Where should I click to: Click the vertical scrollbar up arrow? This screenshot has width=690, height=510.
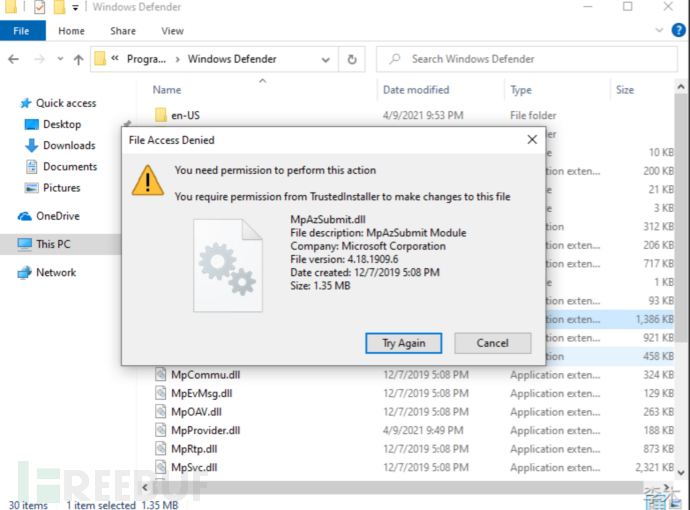681,87
